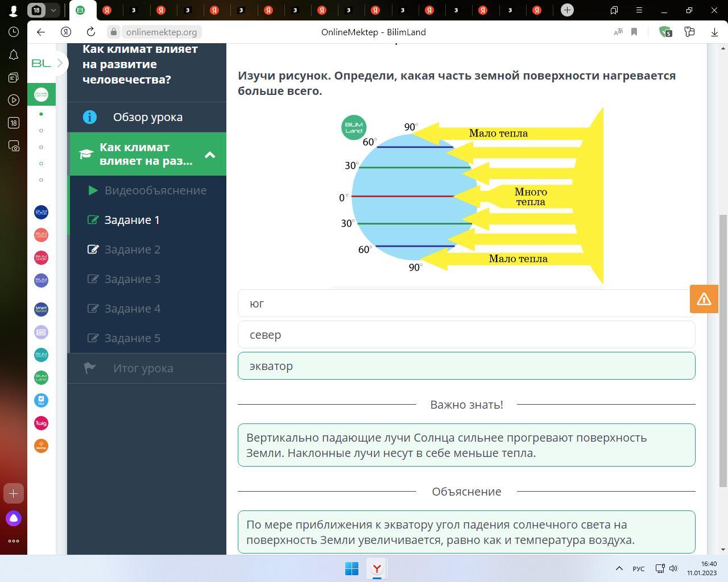This screenshot has height=582, width=728.
Task: Select answer option «экватор»
Action: (466, 366)
